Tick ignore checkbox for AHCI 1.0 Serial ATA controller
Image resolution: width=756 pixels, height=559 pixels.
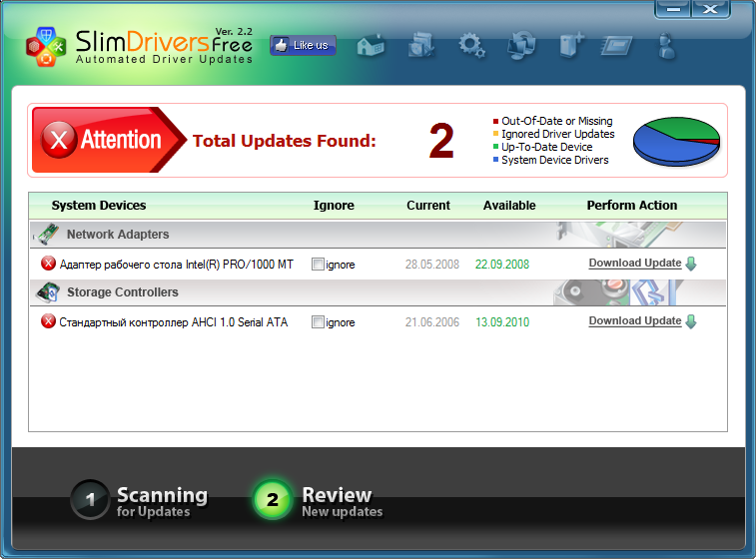click(x=318, y=321)
